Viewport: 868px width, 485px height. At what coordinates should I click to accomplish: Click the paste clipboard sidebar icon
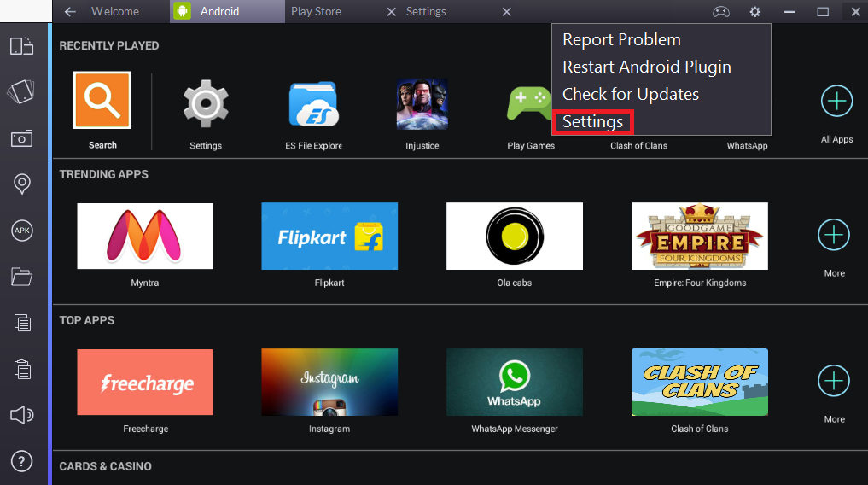(22, 369)
